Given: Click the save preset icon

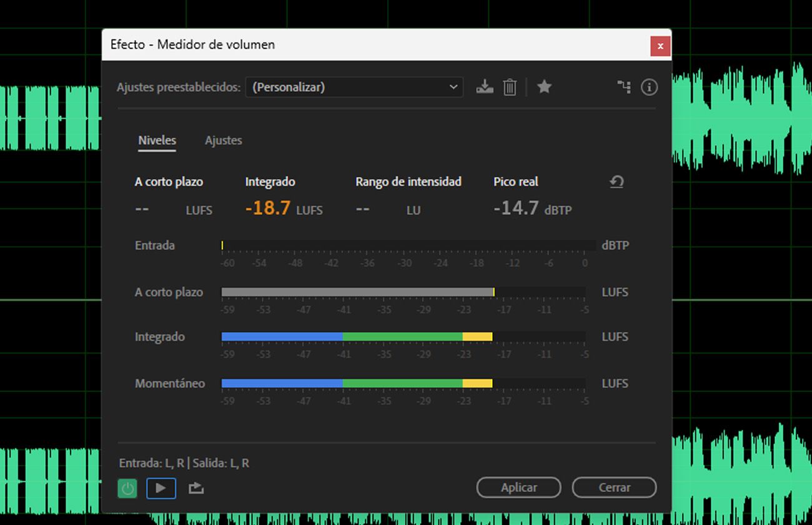Looking at the screenshot, I should click(485, 87).
